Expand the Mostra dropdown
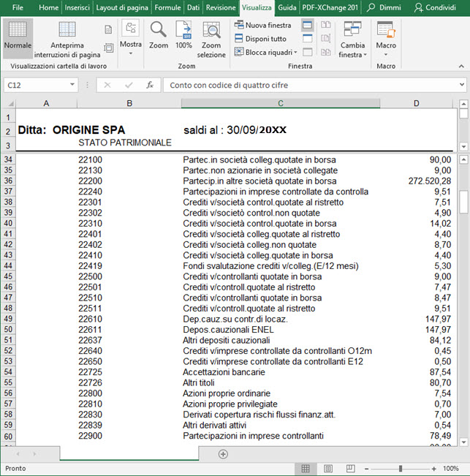 [130, 38]
